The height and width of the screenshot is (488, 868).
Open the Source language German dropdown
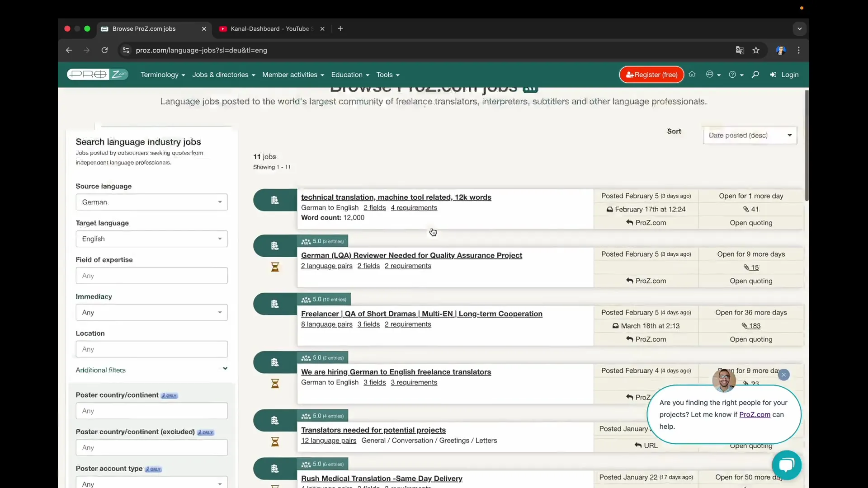pyautogui.click(x=151, y=202)
